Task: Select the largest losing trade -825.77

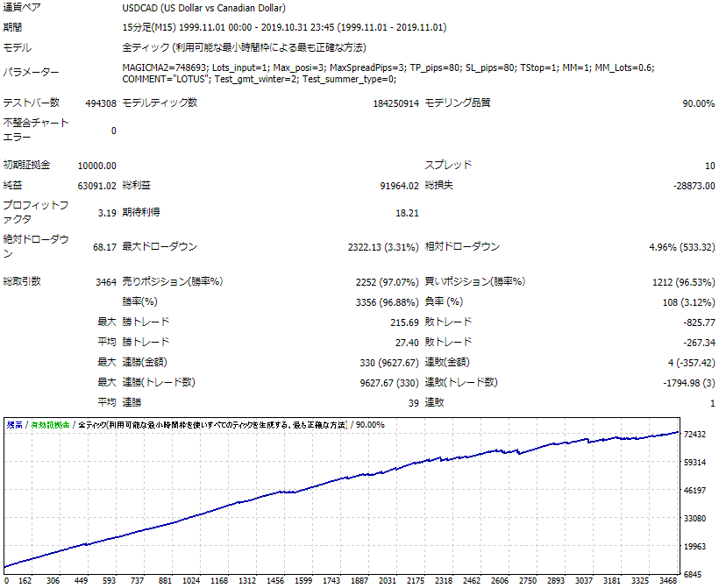Action: [x=699, y=322]
